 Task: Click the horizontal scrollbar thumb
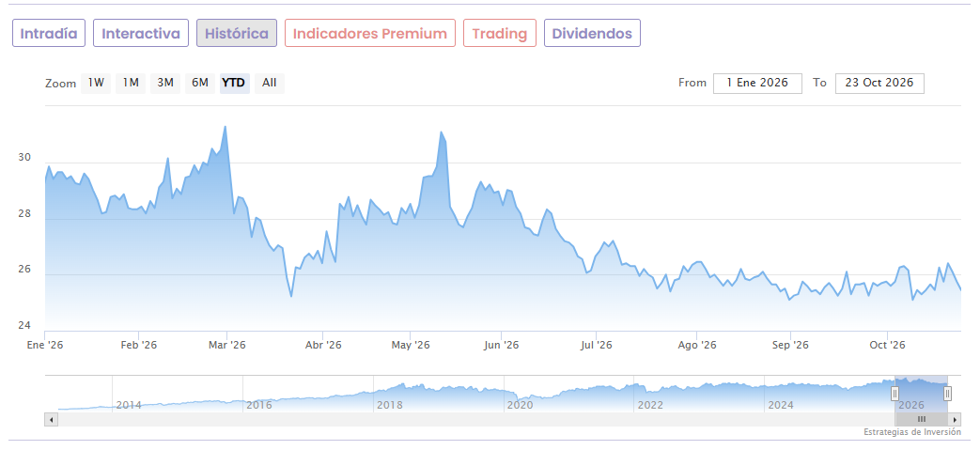point(921,419)
